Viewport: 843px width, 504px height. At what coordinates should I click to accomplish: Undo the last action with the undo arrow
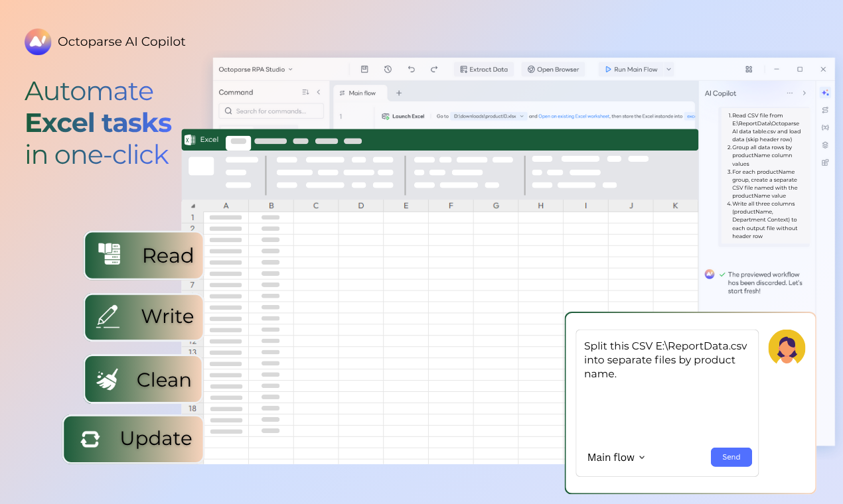pos(411,69)
